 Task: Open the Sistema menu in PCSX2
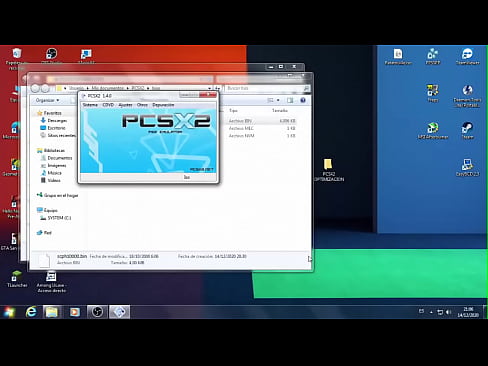click(90, 105)
